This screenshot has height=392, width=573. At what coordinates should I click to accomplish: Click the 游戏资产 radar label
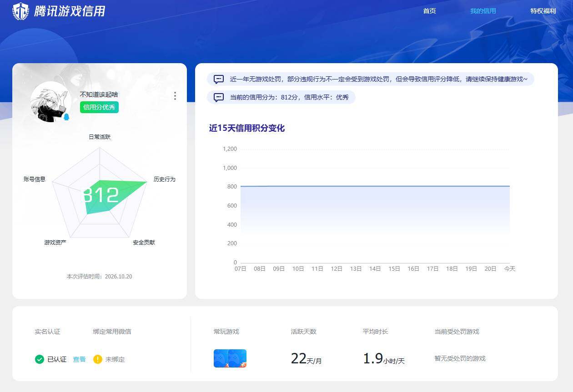pyautogui.click(x=55, y=243)
